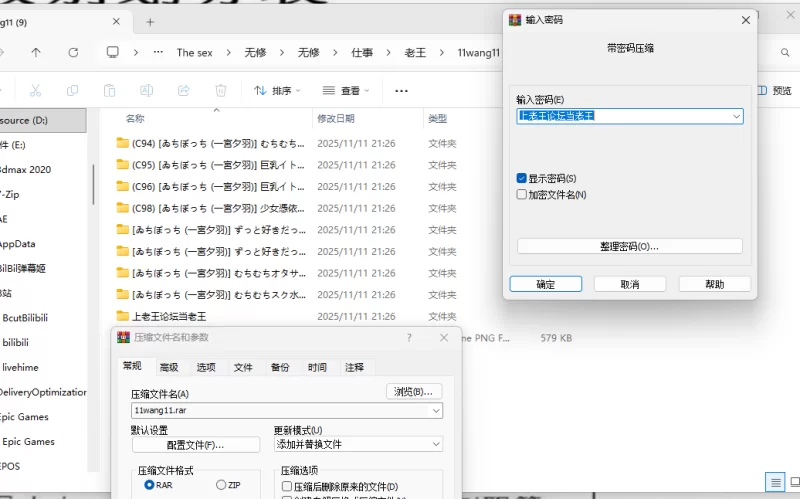Click the Paste clipboard toolbar icon
Screen dimensions: 800x499
click(110, 90)
